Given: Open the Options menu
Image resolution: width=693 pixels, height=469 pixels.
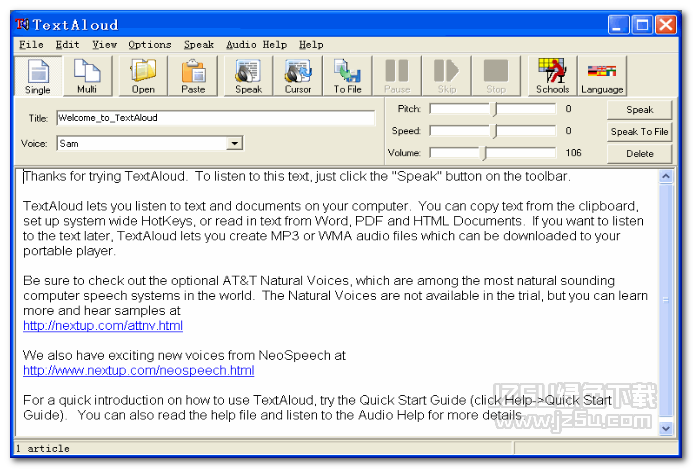Looking at the screenshot, I should click(x=149, y=45).
